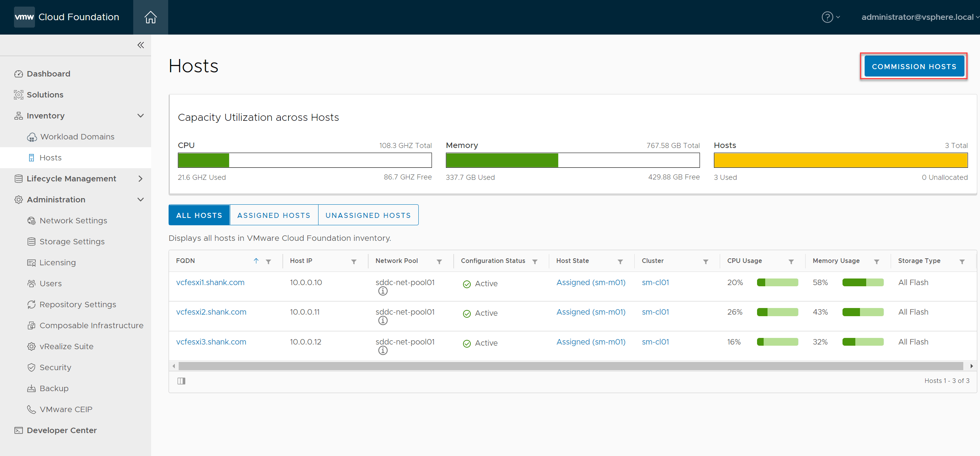Collapse the Inventory section chevron
Image resolution: width=980 pixels, height=456 pixels.
pos(141,116)
